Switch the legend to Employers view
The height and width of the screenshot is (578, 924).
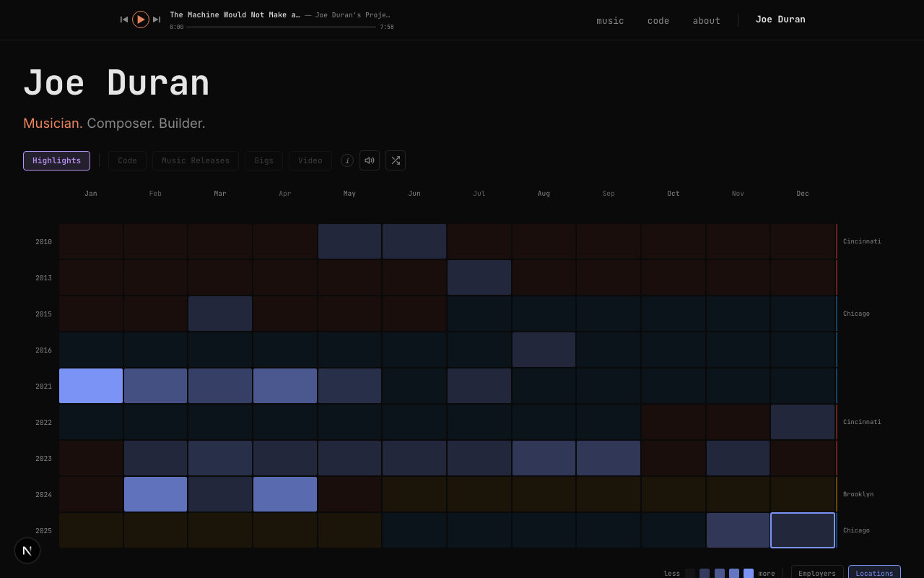[817, 573]
